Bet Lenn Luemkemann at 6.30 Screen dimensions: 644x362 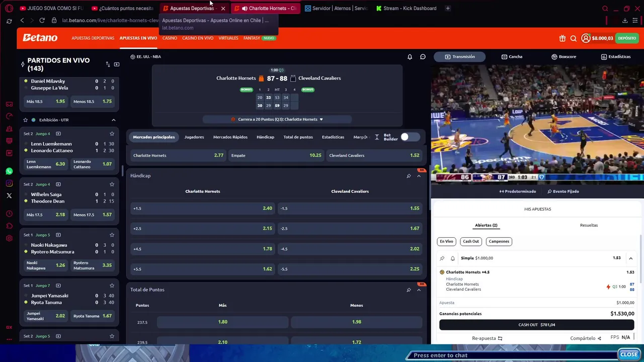[46, 164]
